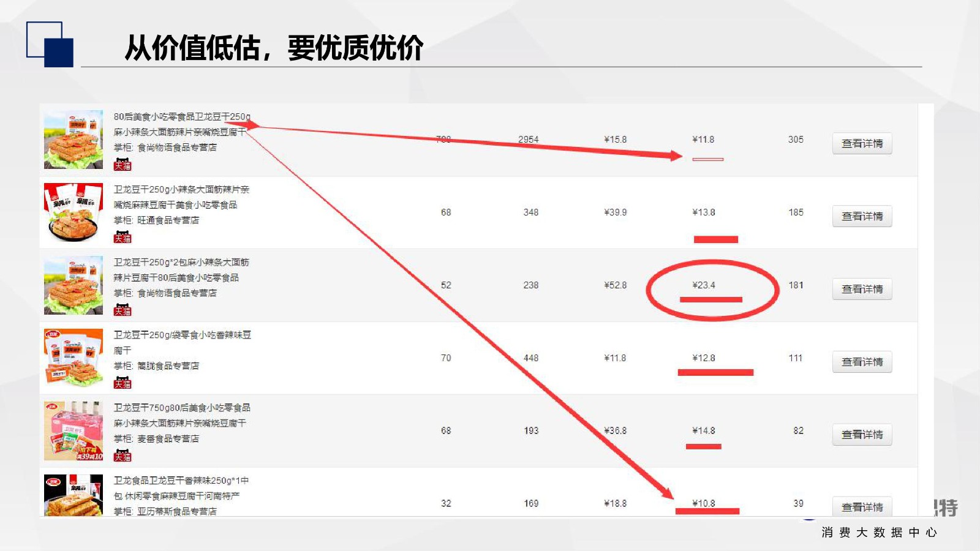Open thumbnail of 亚历蒂斯食品专营店 product

pyautogui.click(x=73, y=495)
